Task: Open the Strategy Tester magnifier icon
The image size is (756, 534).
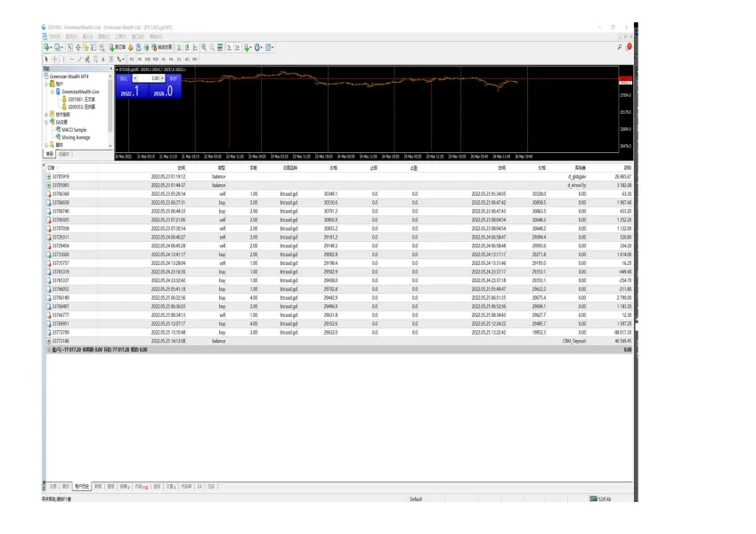Action: tap(102, 47)
